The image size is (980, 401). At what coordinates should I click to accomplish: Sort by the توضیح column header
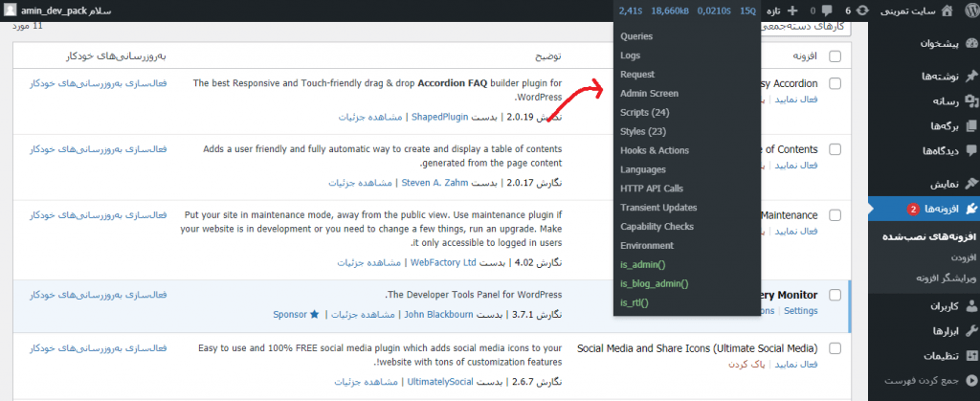pyautogui.click(x=547, y=56)
